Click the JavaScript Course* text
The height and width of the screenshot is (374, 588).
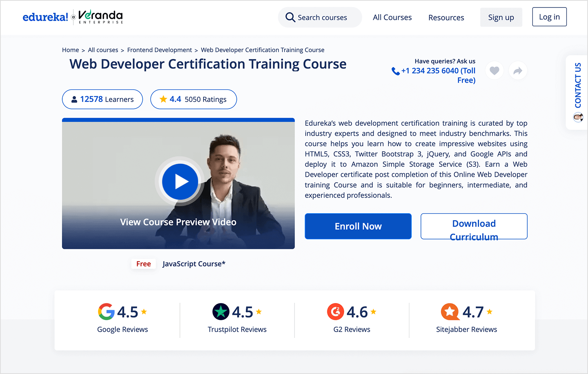tap(194, 264)
